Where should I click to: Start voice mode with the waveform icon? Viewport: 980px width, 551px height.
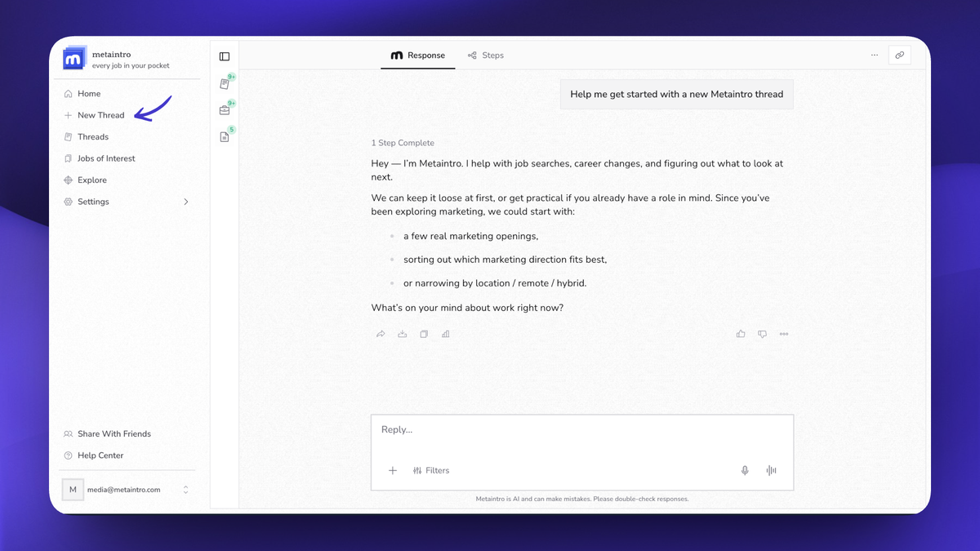pos(771,470)
